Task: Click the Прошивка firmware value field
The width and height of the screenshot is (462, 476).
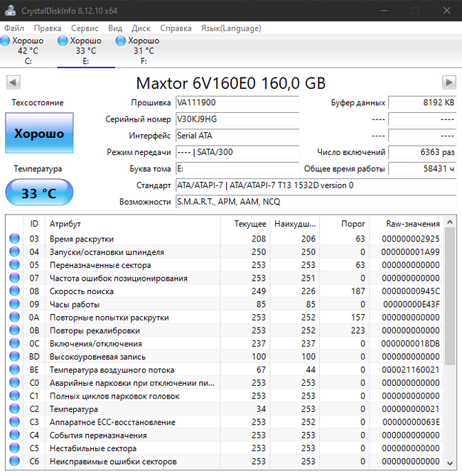Action: coord(237,103)
